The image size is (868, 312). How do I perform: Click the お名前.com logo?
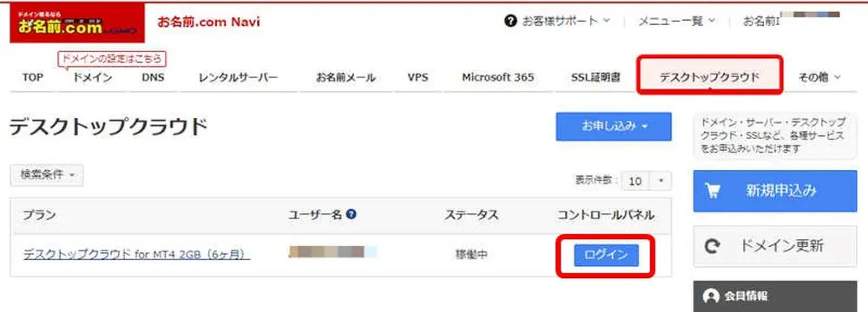77,23
